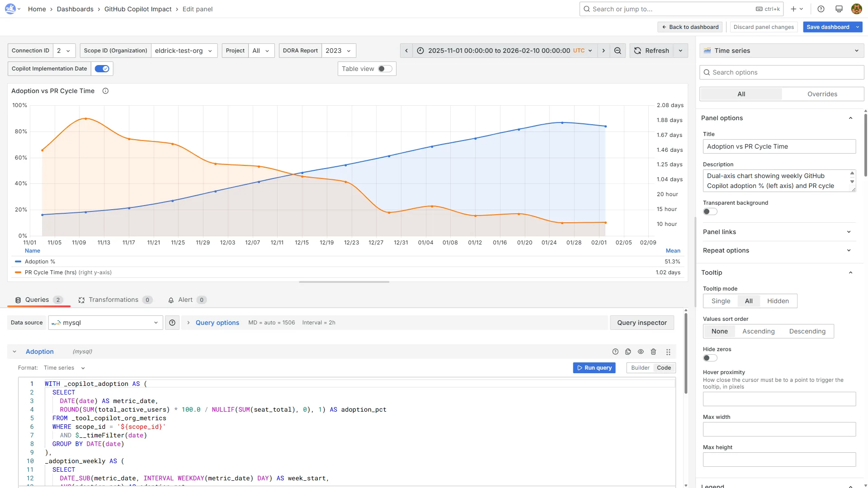Turn off Copilot Implementation Date toggle
The image size is (868, 488).
pos(102,69)
